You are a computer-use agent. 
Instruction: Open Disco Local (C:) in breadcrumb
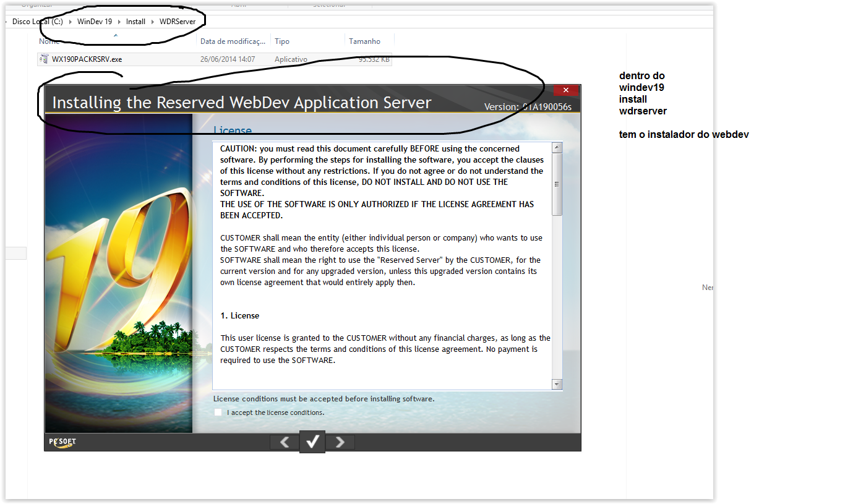point(38,22)
